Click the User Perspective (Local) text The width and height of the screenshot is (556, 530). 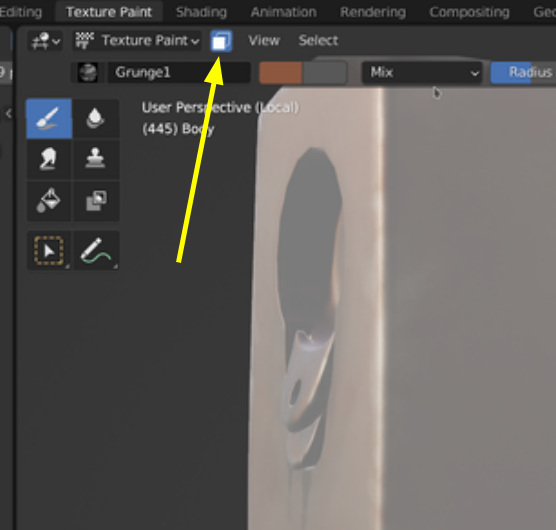(220, 107)
